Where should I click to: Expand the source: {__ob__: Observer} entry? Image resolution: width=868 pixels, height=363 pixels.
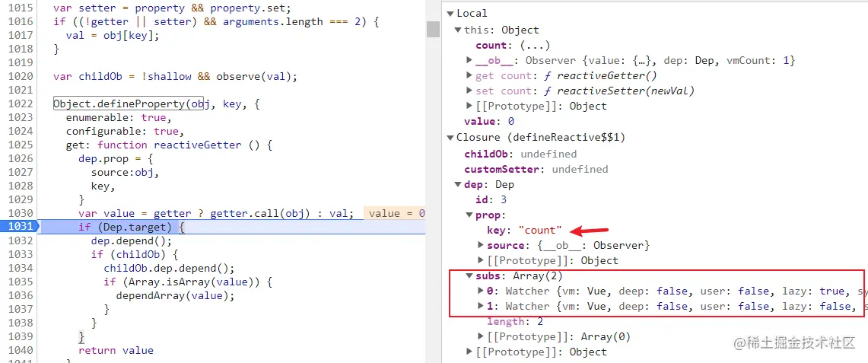tap(481, 244)
